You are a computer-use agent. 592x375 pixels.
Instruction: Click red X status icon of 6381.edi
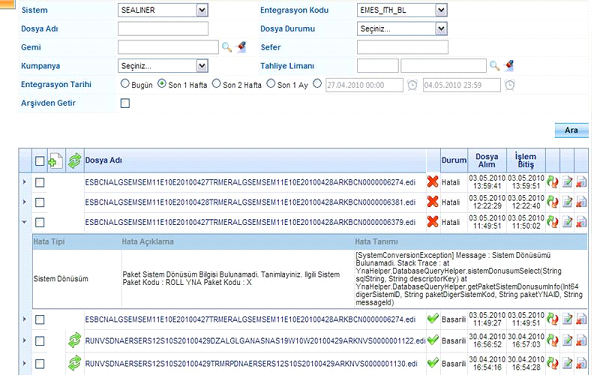pyautogui.click(x=433, y=202)
